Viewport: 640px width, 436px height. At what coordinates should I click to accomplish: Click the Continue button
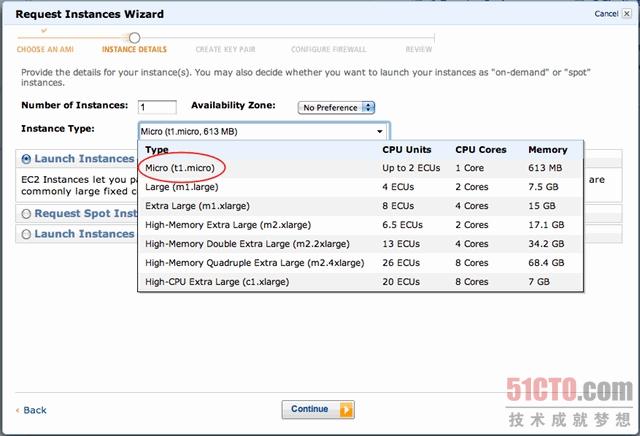click(x=318, y=409)
